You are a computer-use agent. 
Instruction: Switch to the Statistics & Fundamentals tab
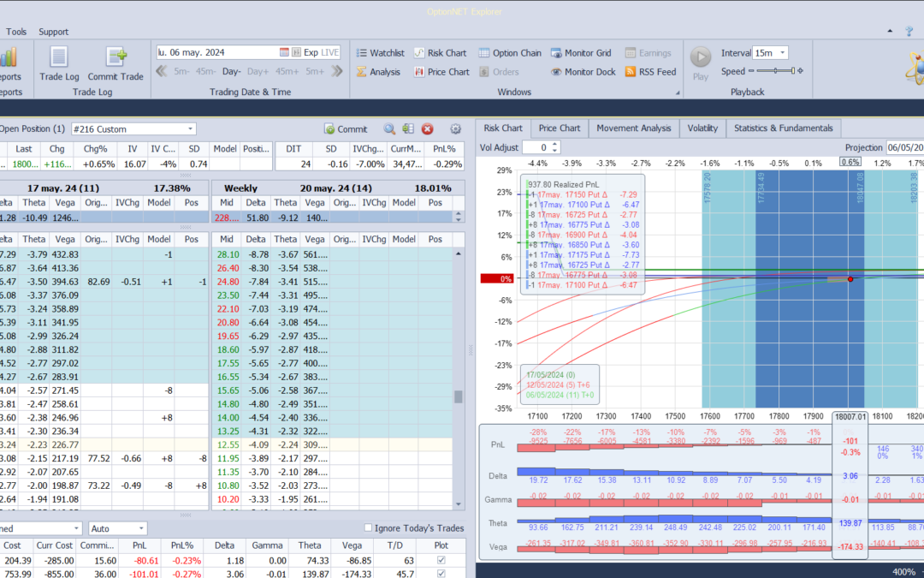(x=783, y=128)
